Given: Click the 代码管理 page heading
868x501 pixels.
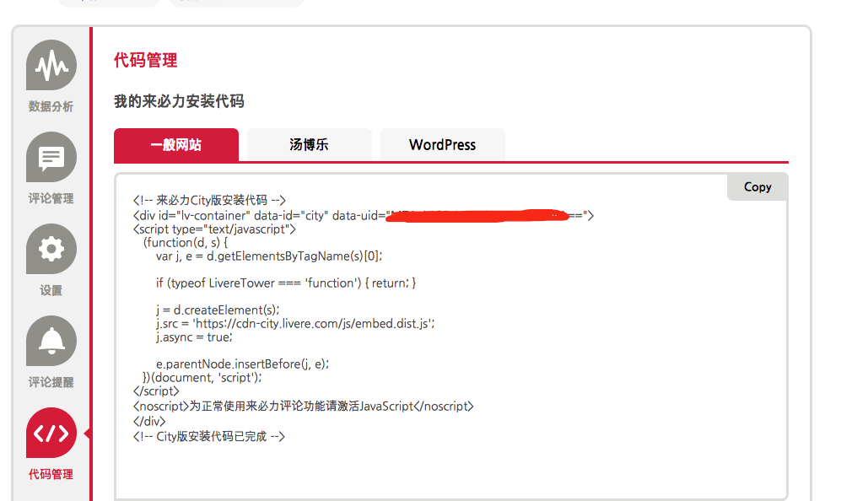Looking at the screenshot, I should (146, 60).
